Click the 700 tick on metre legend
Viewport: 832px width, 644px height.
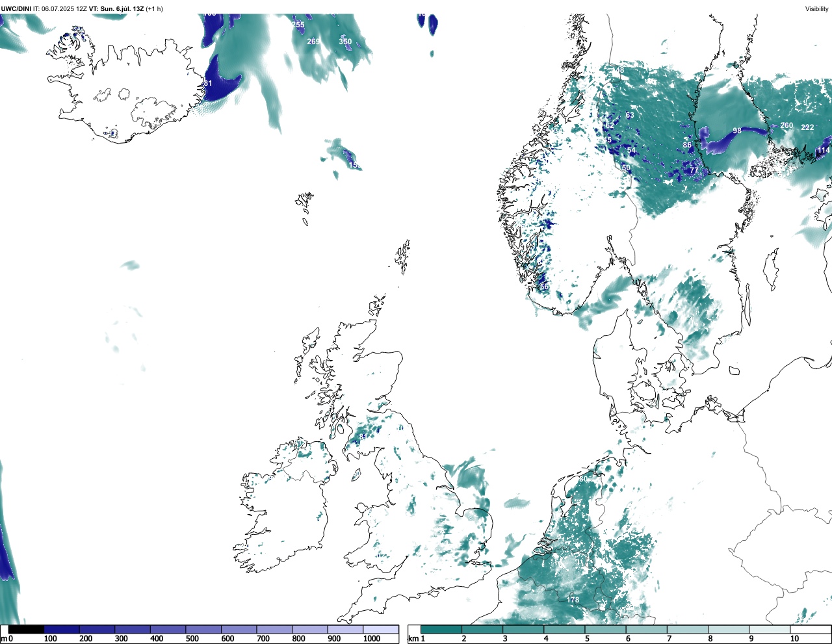(263, 639)
